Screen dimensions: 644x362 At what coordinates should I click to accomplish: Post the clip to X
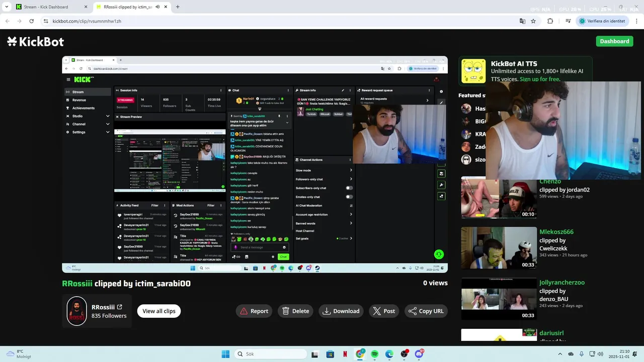[384, 311]
